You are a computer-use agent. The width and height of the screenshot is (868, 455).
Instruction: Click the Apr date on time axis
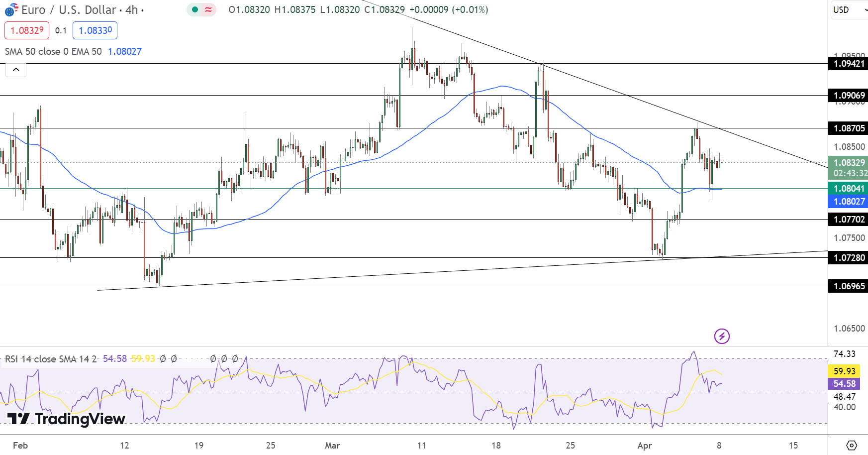click(x=645, y=446)
